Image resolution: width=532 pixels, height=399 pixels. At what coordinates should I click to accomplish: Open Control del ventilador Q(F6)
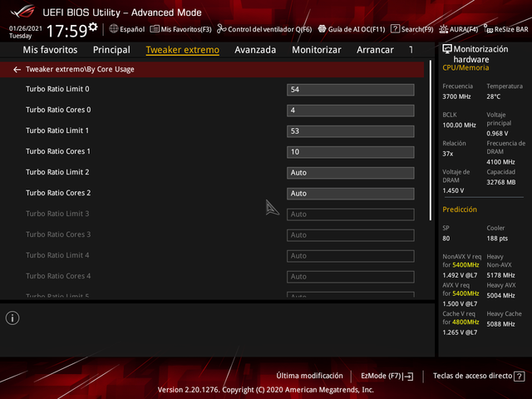[x=264, y=29]
